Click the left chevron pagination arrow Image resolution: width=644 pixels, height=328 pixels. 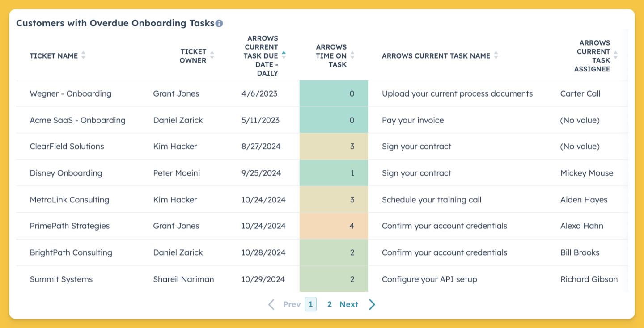coord(271,304)
